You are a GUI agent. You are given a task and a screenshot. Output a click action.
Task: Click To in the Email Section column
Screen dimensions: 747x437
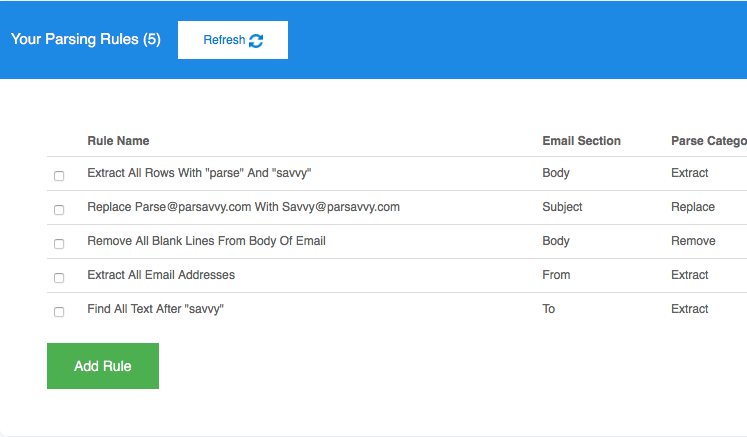pyautogui.click(x=548, y=309)
